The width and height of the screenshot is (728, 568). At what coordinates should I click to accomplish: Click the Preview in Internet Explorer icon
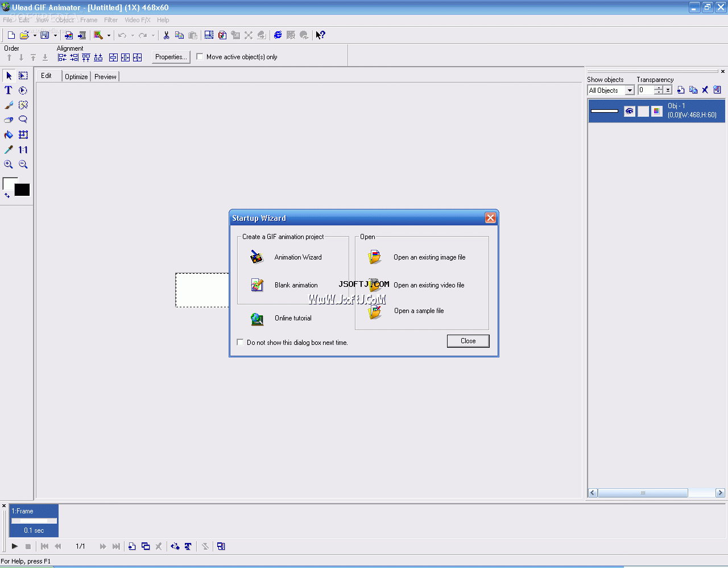tap(278, 35)
